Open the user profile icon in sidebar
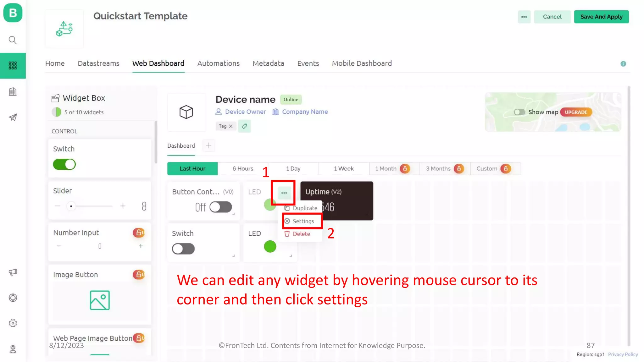 click(x=13, y=349)
